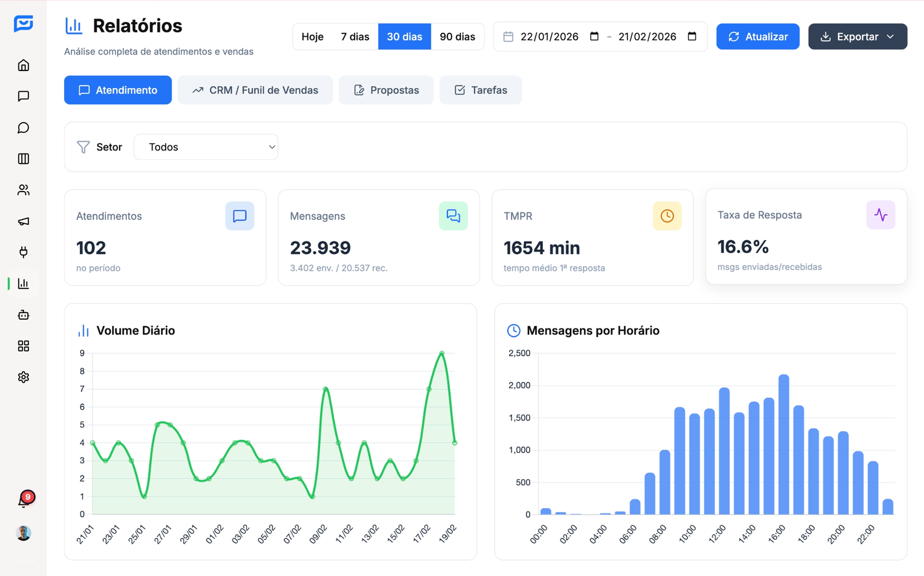Screen dimensions: 924x576
Task: Open the home icon in sidebar
Action: [x=23, y=65]
